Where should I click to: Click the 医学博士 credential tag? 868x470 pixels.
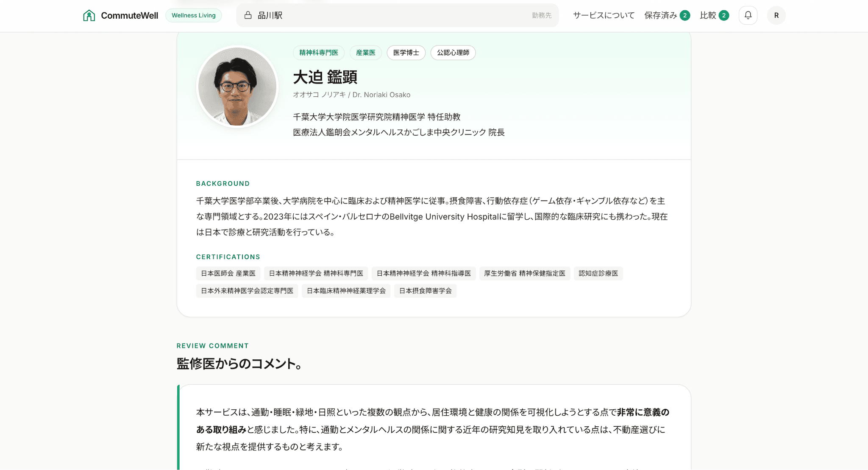(x=406, y=53)
